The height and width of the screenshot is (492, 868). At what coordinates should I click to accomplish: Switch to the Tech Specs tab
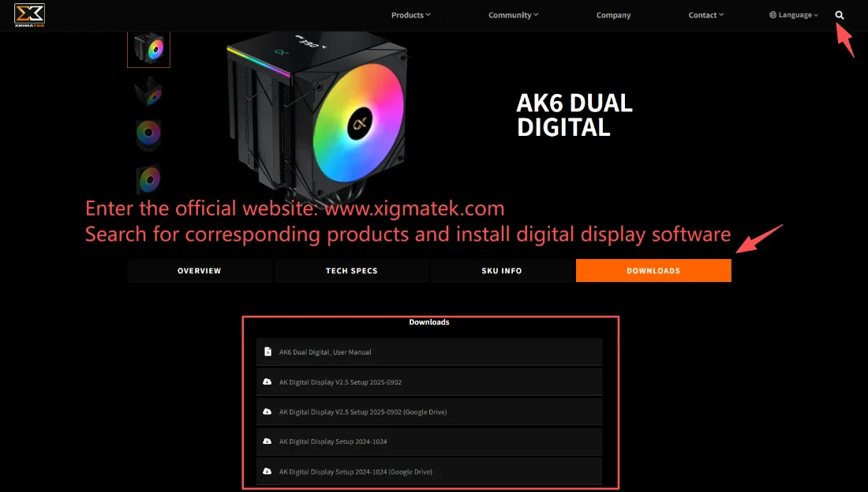[x=351, y=270]
